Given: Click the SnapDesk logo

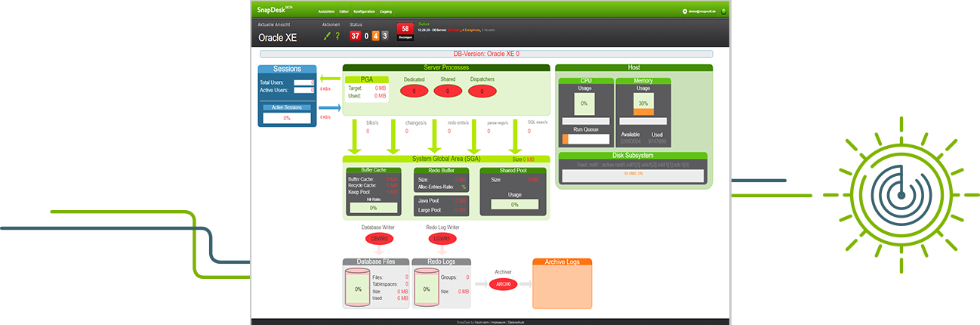Looking at the screenshot, I should click(x=276, y=11).
